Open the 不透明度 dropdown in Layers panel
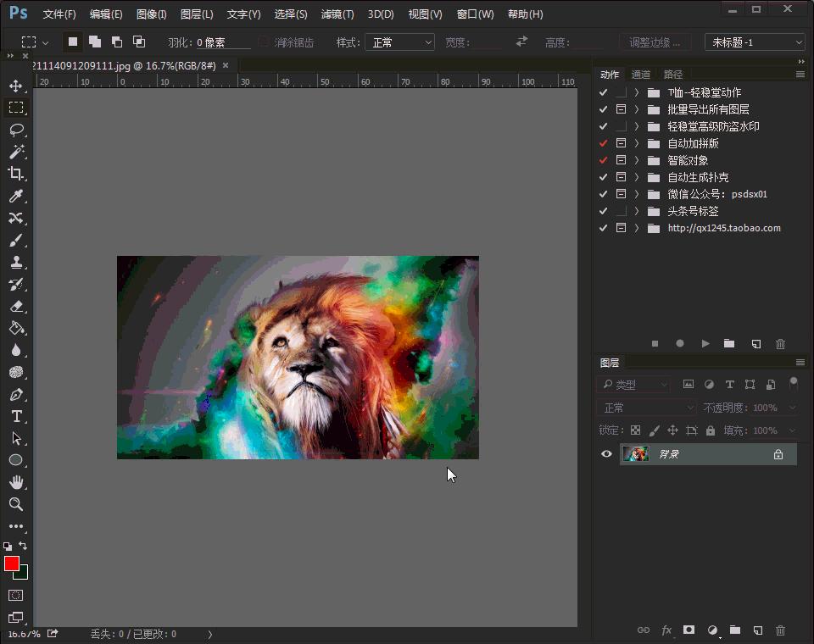814x644 pixels. click(x=794, y=407)
